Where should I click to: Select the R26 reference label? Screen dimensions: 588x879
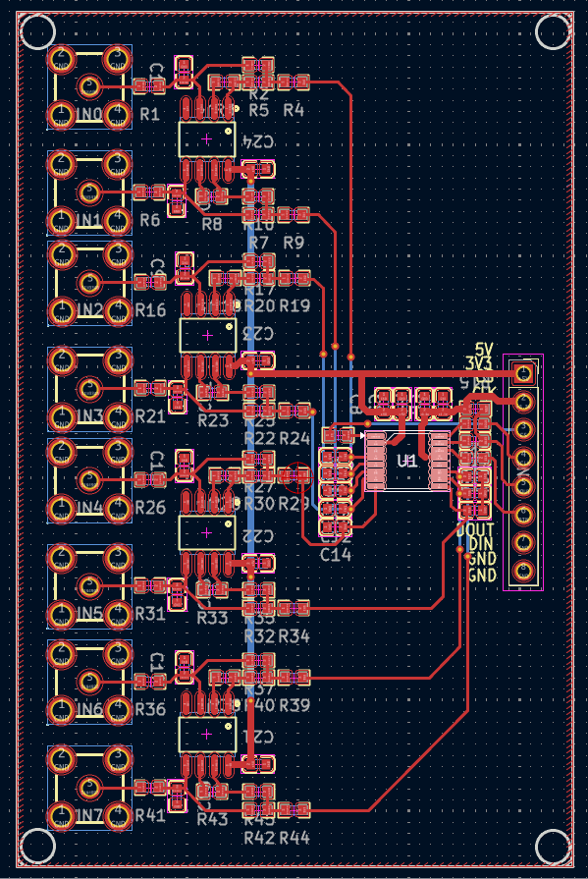pyautogui.click(x=150, y=508)
